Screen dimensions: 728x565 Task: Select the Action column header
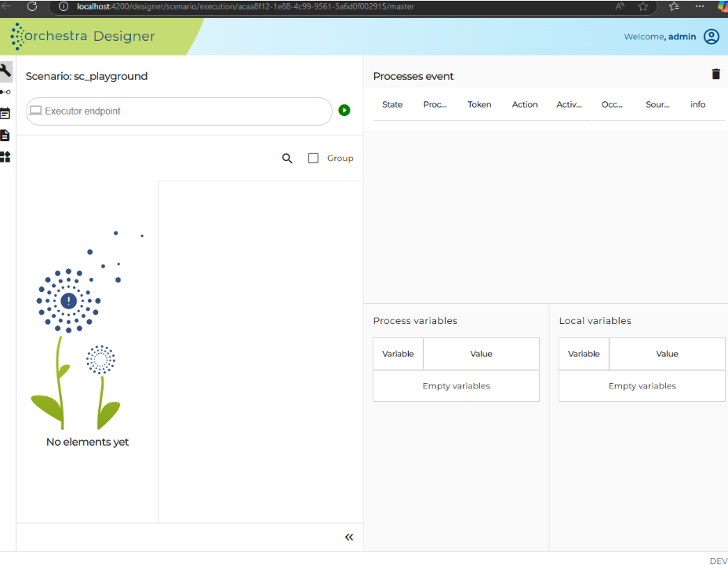tap(525, 104)
